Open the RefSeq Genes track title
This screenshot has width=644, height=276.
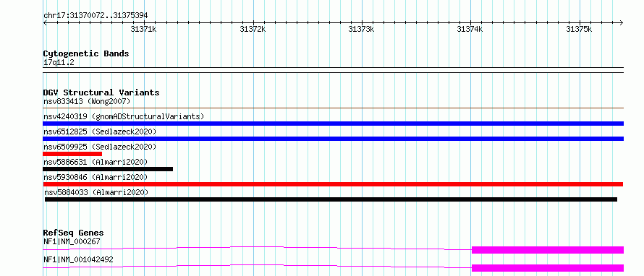[74, 233]
